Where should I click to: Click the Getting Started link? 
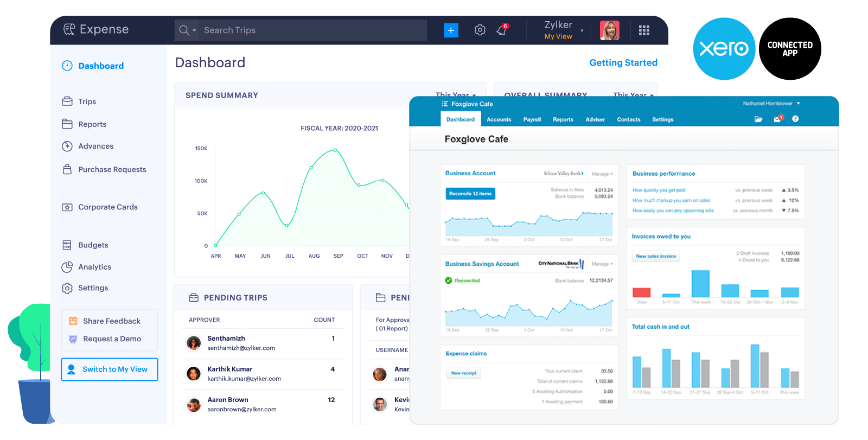point(623,62)
